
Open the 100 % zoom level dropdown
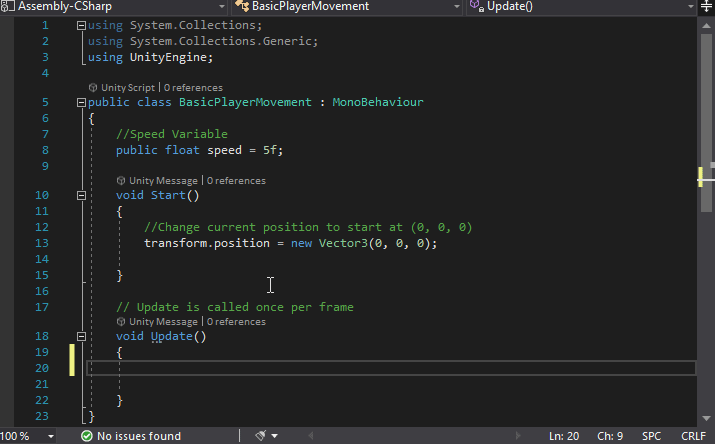tap(51, 436)
